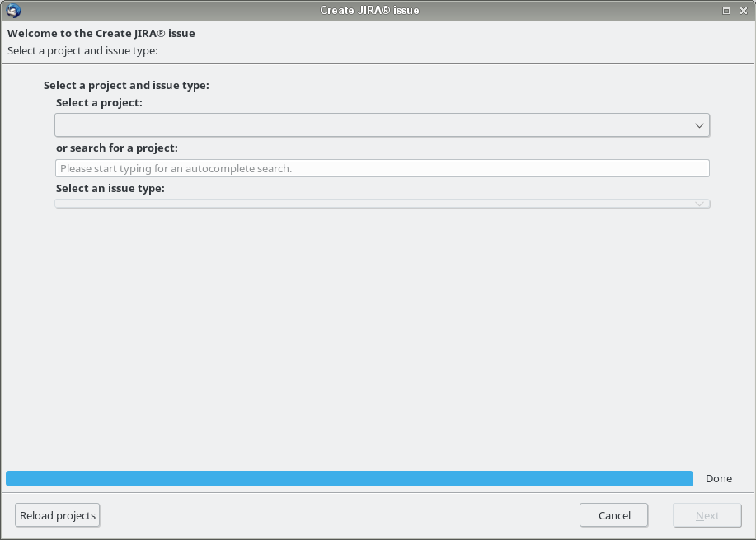Click the 'Welcome to the Create JIRA® issue' heading
This screenshot has height=540, width=756.
click(101, 33)
